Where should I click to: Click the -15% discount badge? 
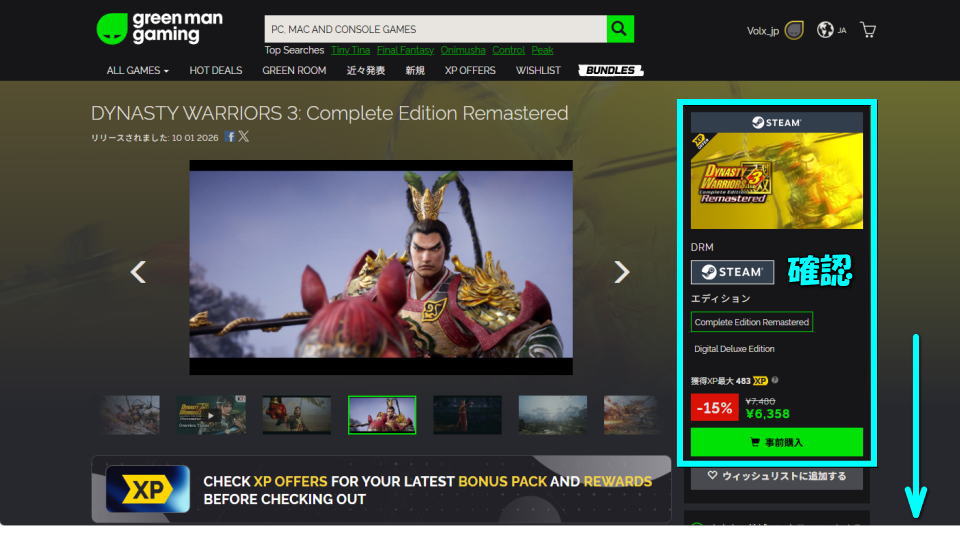tap(714, 408)
